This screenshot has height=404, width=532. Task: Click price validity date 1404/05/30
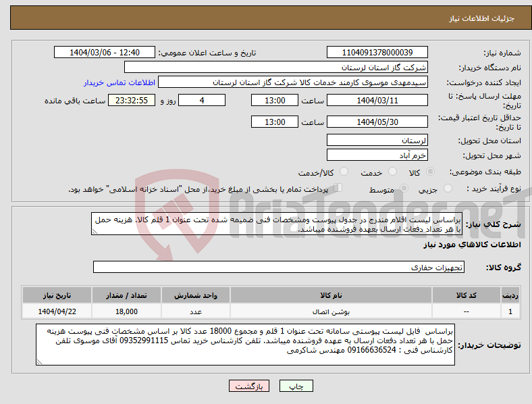(x=377, y=122)
